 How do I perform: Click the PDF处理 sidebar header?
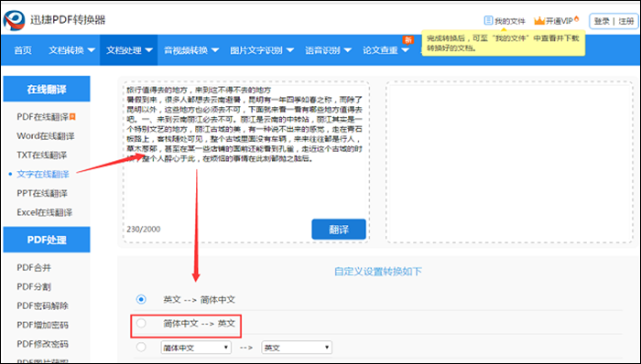47,240
